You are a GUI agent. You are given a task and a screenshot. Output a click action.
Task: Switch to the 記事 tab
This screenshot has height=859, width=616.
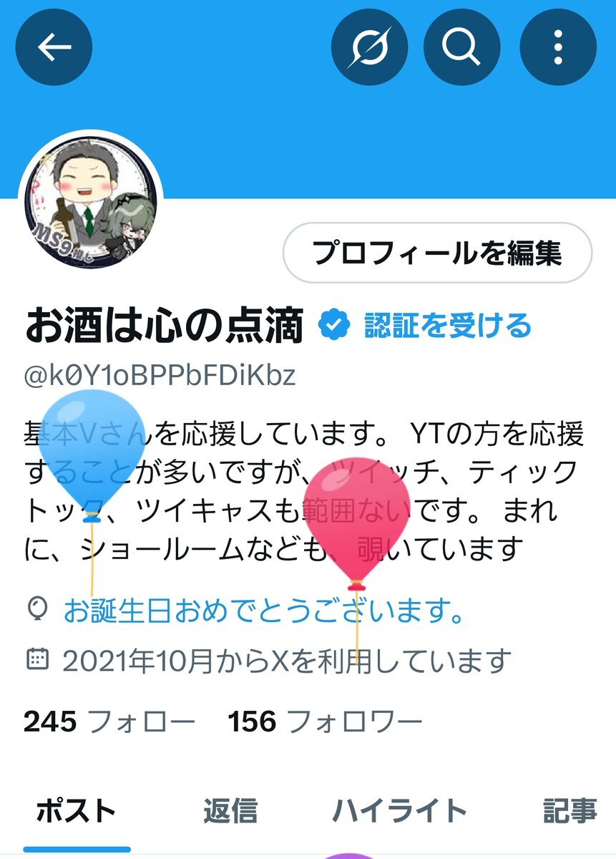click(x=570, y=811)
